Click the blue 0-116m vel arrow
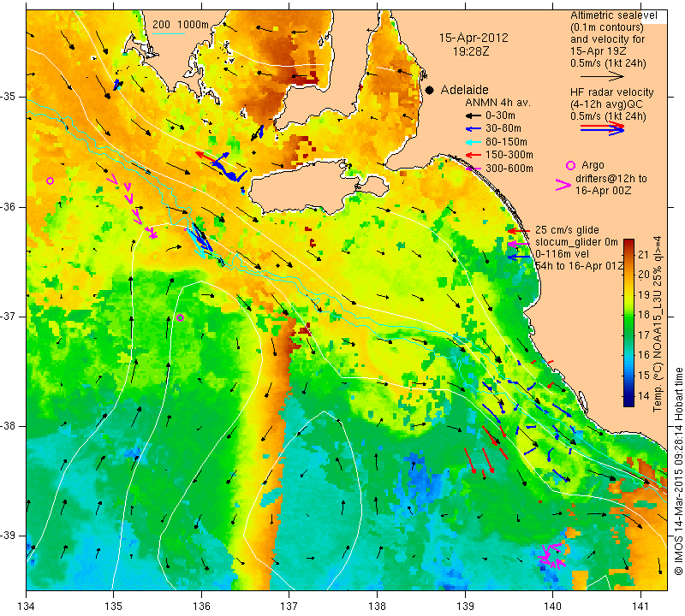 coord(518,257)
